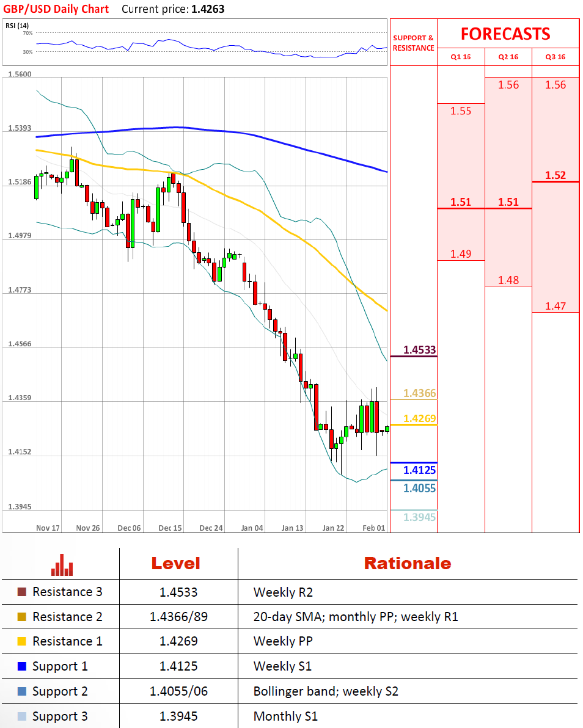Screen dimensions: 583x728
Task: Click the 1.4269 level marker beside chart
Action: (x=419, y=418)
